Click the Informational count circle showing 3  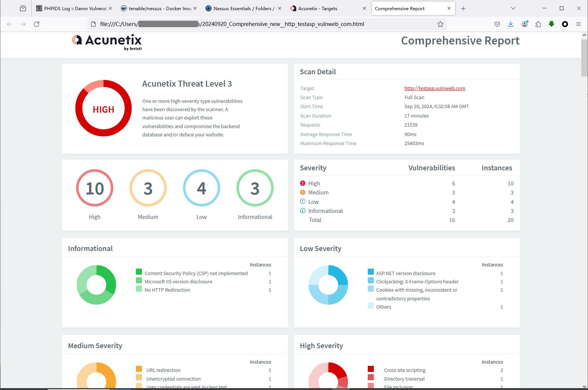(x=255, y=188)
